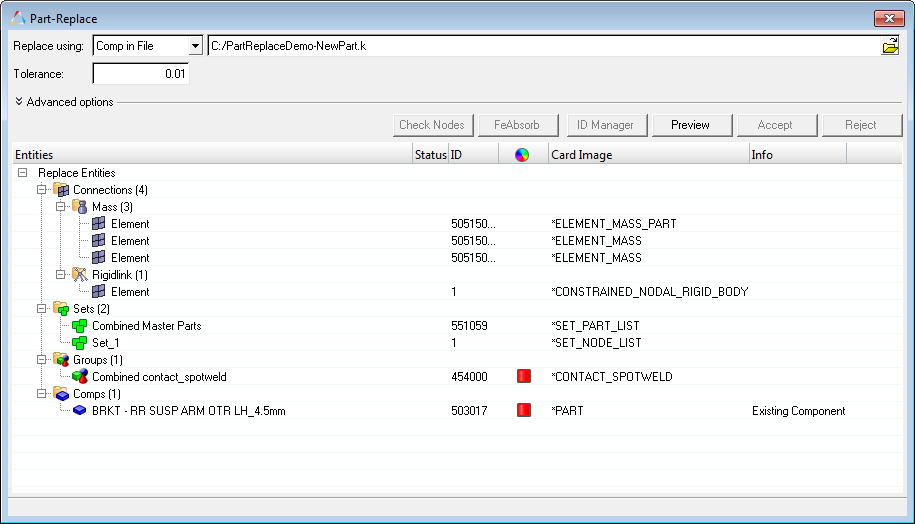
Task: Click the Part-Replace title bar app icon
Action: [x=18, y=18]
